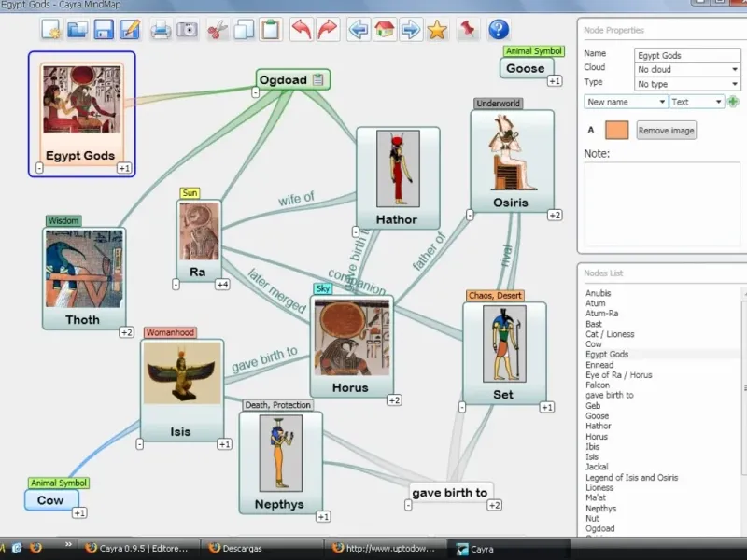The width and height of the screenshot is (747, 560).
Task: Select the Hathor node on the map
Action: coord(398,178)
